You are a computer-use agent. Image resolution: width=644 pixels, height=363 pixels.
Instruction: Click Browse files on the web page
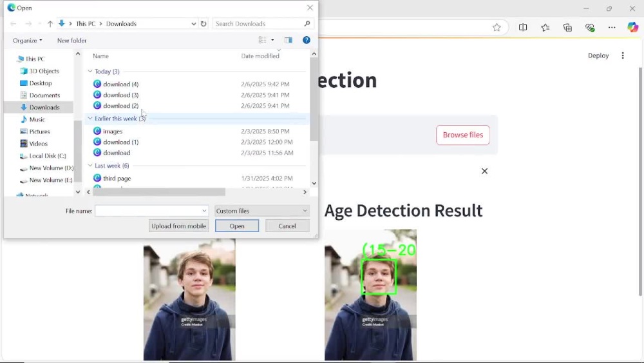point(463,135)
